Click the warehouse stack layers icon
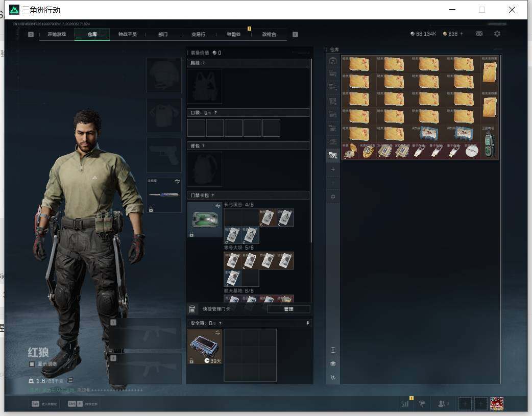532x416 pixels. coord(333,364)
